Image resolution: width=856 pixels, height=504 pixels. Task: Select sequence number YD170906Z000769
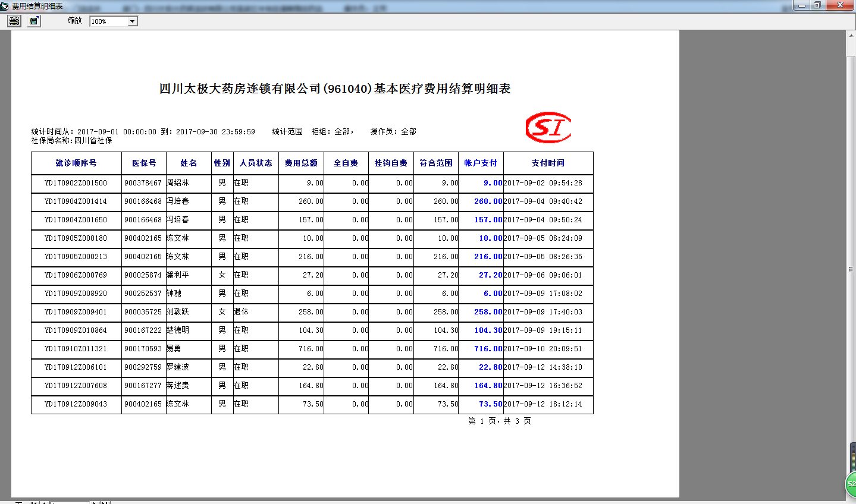point(76,275)
